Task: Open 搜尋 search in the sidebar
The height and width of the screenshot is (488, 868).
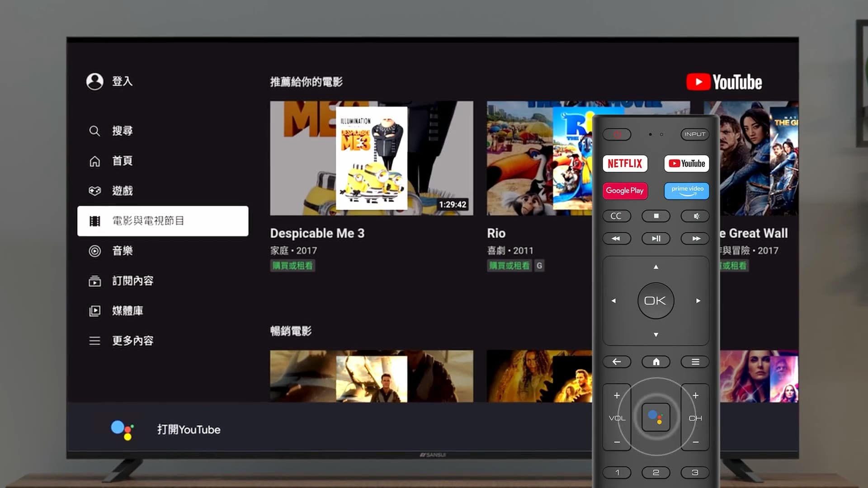Action: 111,131
